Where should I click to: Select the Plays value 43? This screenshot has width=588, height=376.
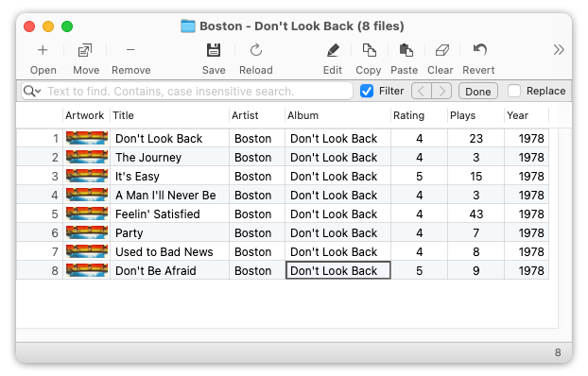(x=476, y=214)
